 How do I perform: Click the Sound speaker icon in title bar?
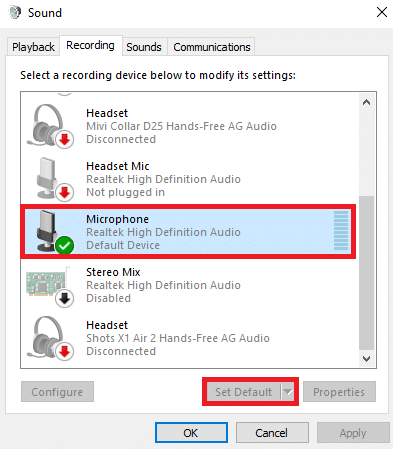[x=15, y=13]
